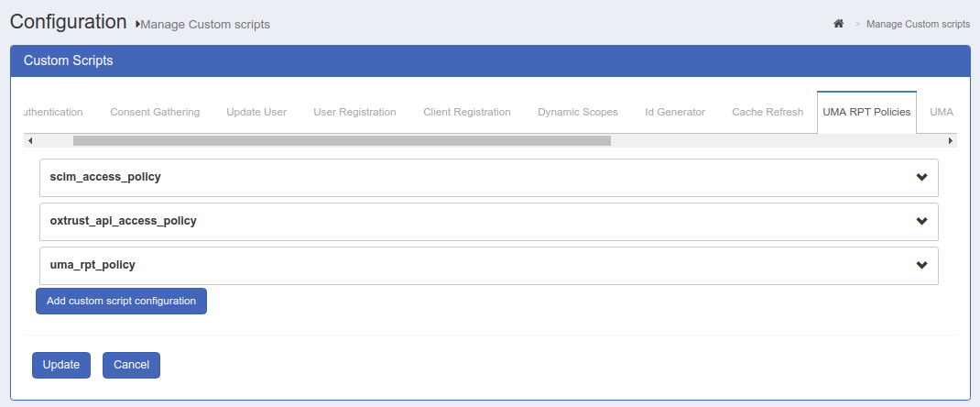
Task: Select the User Registration tab
Action: (354, 112)
